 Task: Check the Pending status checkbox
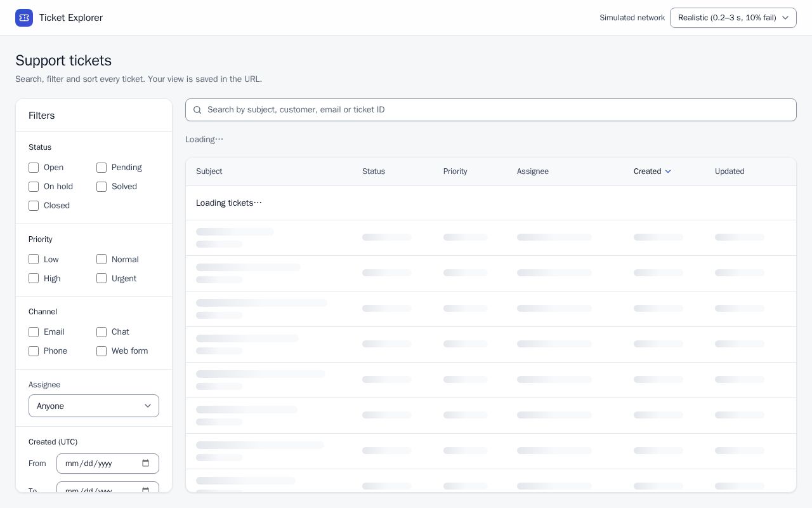pos(101,168)
